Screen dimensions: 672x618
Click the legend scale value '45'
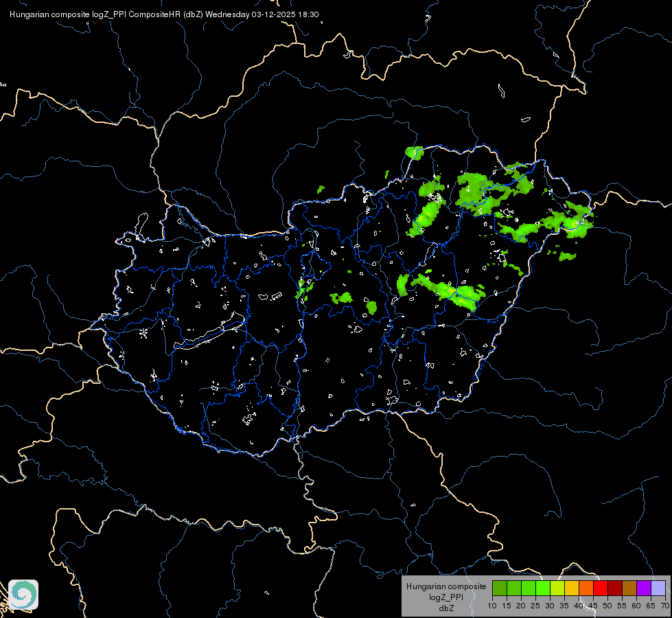coord(593,606)
